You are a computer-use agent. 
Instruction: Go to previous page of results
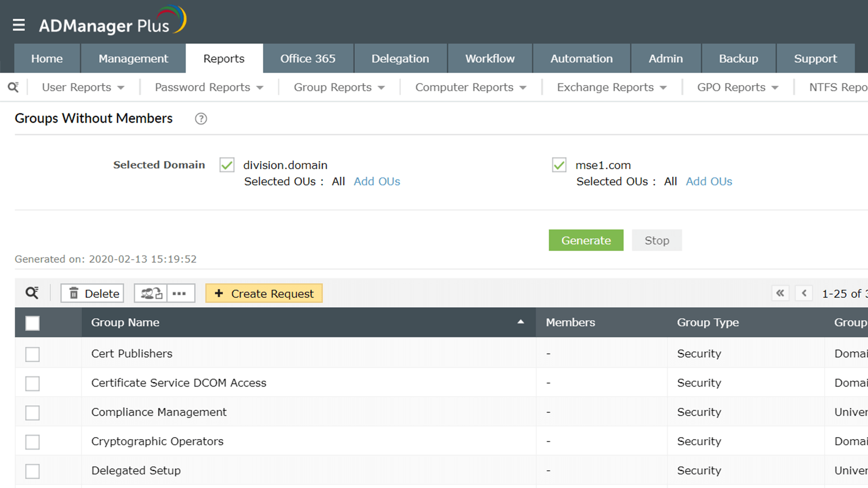click(x=804, y=293)
